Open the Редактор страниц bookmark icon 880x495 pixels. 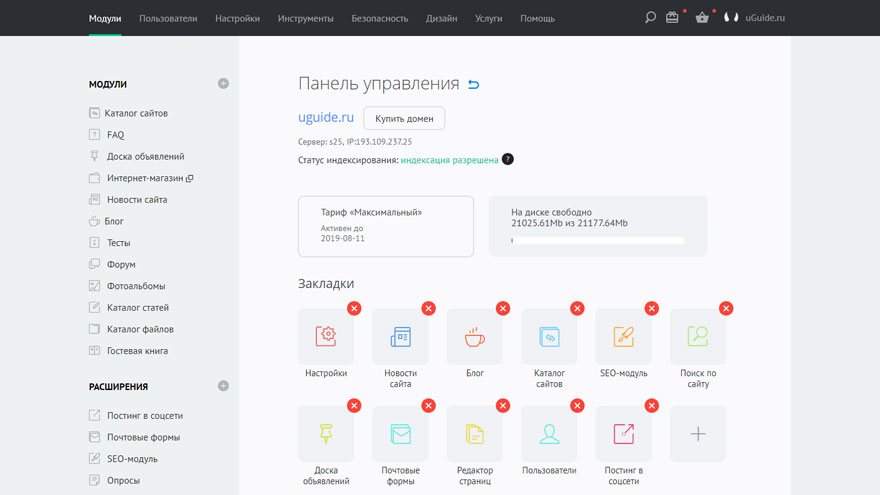click(474, 433)
